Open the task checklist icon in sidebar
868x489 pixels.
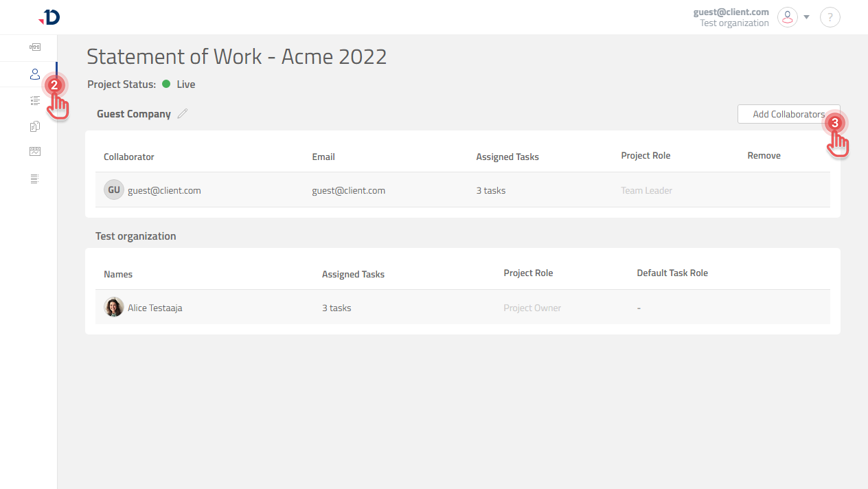click(35, 100)
